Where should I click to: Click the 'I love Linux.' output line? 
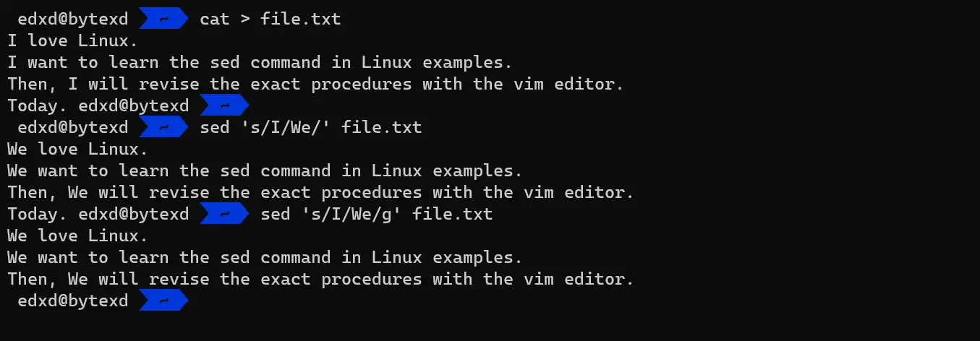pyautogui.click(x=73, y=40)
